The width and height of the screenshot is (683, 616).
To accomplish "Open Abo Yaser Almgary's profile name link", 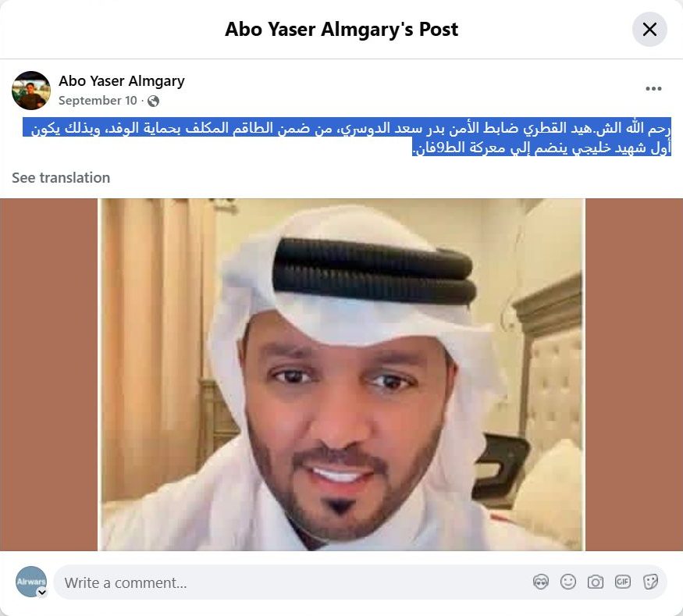I will [122, 81].
